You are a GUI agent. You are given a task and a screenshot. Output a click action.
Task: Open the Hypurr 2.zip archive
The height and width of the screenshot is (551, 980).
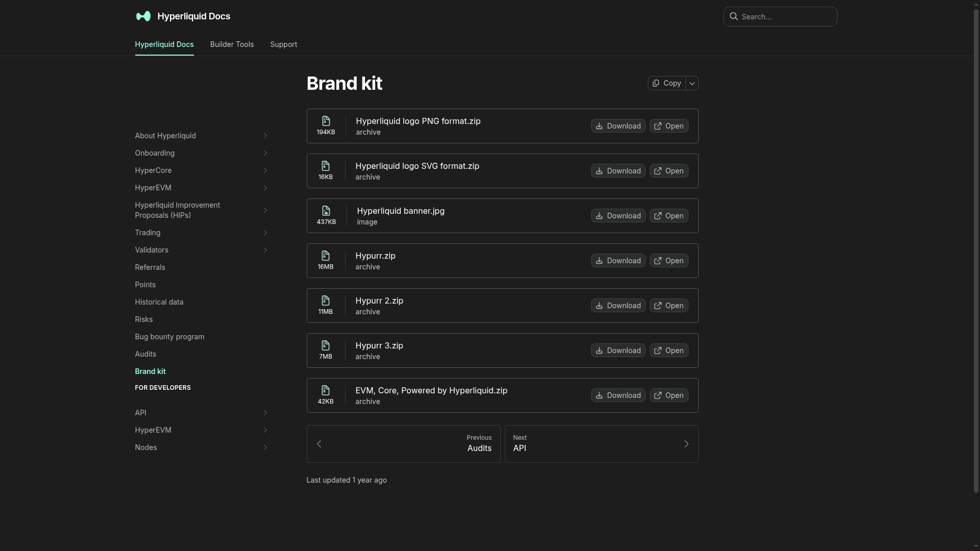tap(669, 306)
